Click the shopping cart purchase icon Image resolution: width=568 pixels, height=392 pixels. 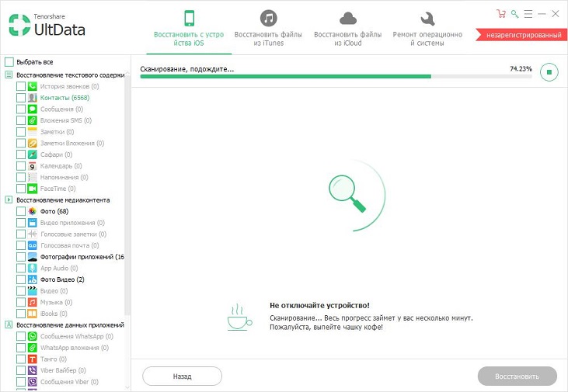point(501,14)
